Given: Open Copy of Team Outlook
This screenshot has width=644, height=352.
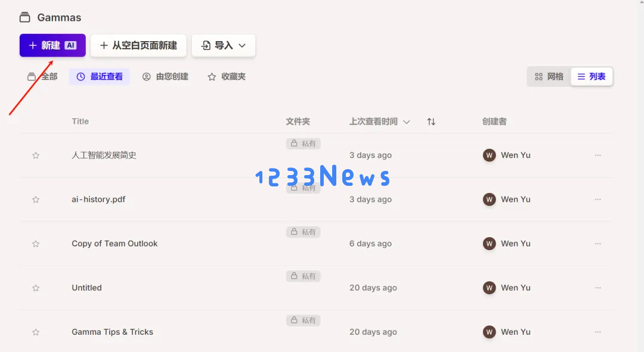Looking at the screenshot, I should click(114, 244).
